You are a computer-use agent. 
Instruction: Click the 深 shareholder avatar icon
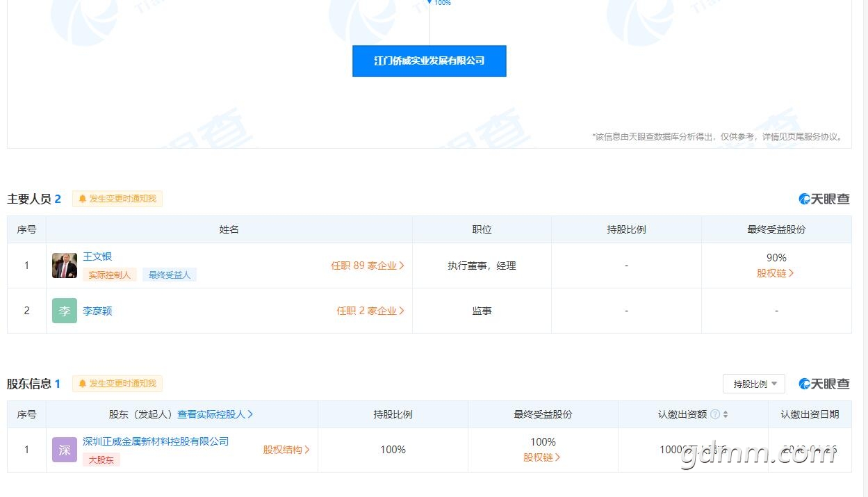click(x=65, y=450)
